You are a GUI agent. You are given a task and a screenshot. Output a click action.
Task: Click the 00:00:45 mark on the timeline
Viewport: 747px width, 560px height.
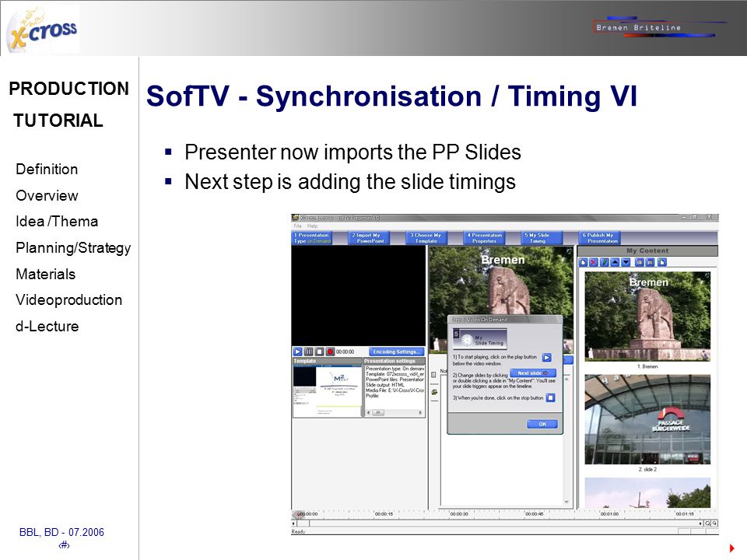click(x=534, y=514)
